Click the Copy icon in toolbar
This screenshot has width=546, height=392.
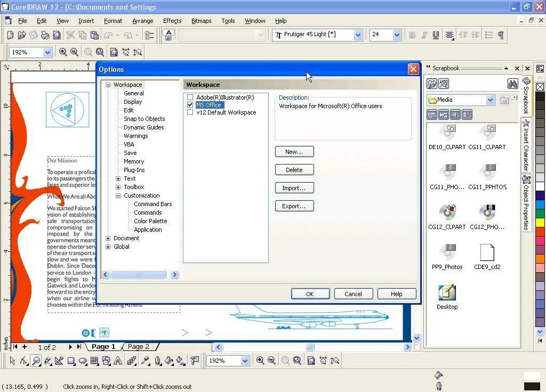coord(83,35)
